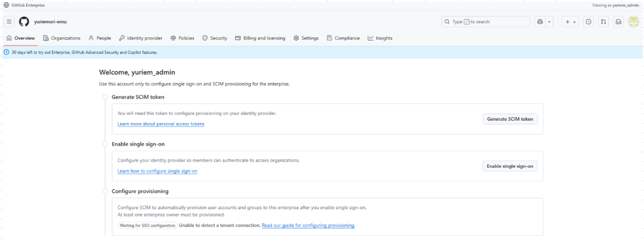Go to the Security tab
Image resolution: width=644 pixels, height=242 pixels.
tap(215, 38)
